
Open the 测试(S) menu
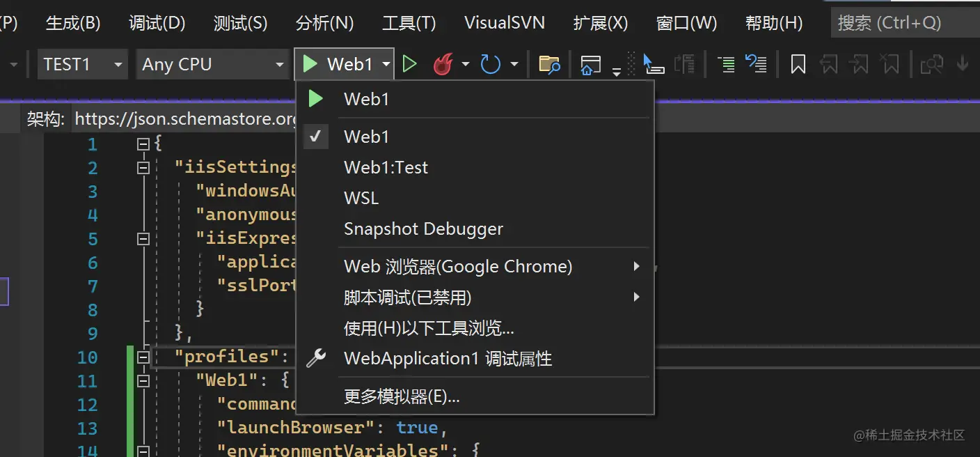pos(241,23)
